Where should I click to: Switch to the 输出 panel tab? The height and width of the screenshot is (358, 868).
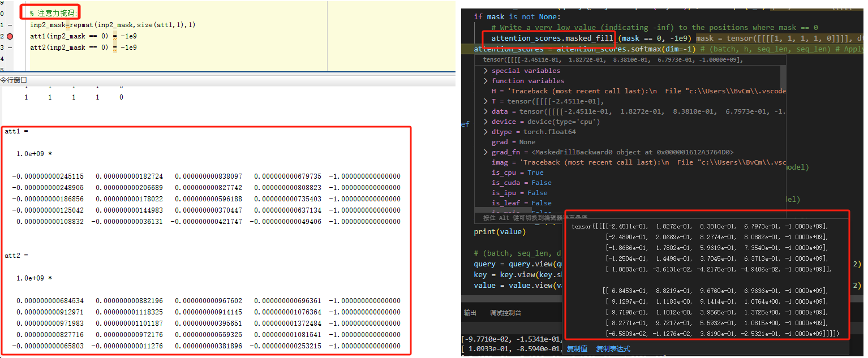(x=470, y=313)
